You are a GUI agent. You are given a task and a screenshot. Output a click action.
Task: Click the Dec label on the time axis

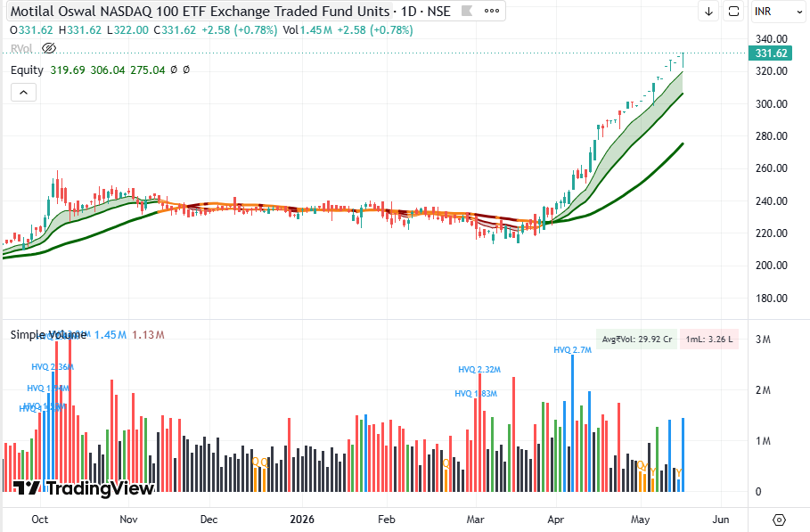point(209,520)
